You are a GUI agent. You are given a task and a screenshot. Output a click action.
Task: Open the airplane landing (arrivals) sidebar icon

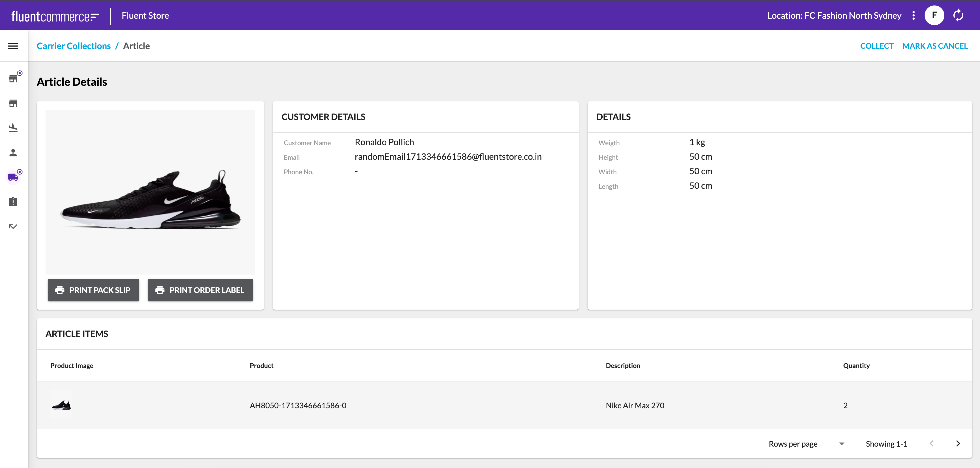(13, 128)
